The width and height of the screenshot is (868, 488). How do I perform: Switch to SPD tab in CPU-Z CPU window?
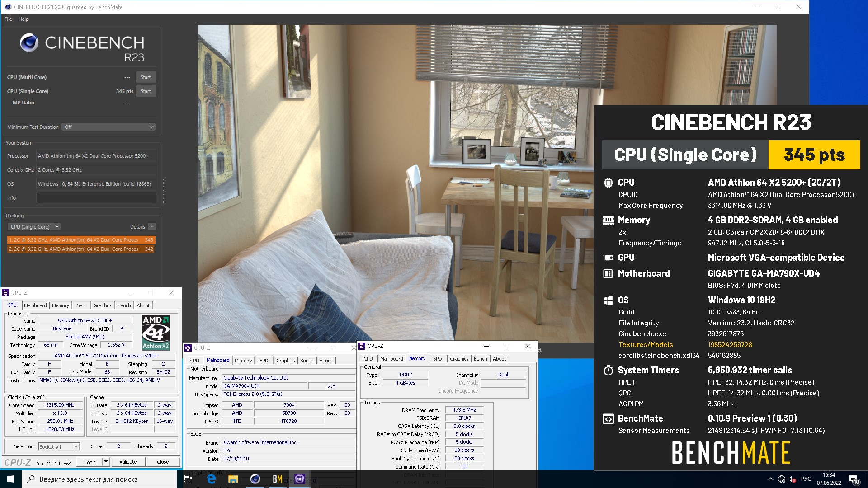pos(81,305)
